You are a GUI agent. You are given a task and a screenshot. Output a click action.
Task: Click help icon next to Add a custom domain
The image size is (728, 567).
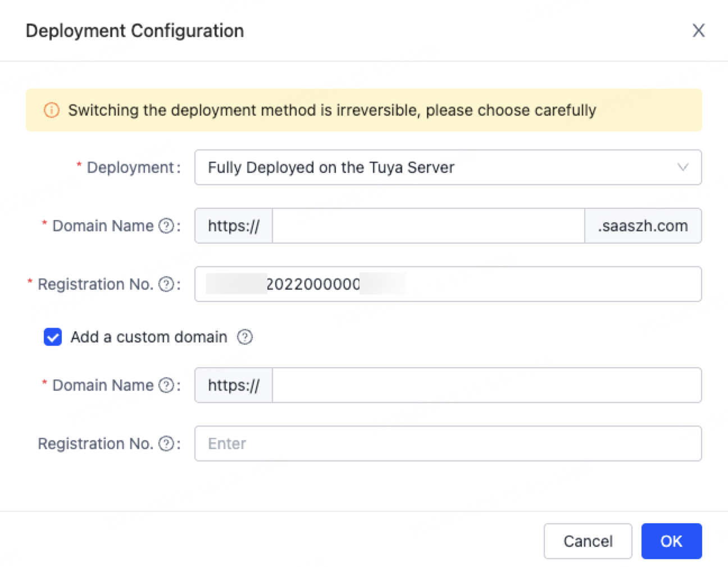(244, 337)
